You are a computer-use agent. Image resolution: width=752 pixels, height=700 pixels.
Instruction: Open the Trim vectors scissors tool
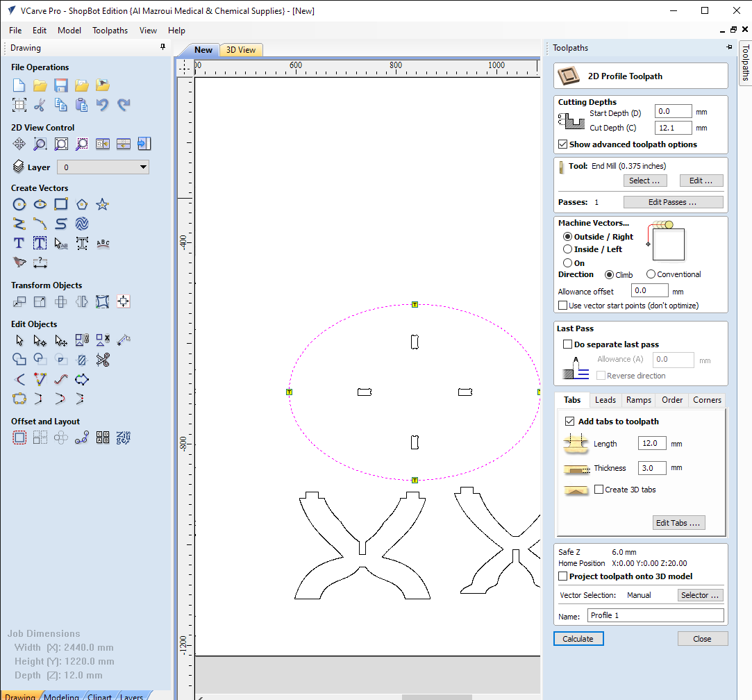103,359
